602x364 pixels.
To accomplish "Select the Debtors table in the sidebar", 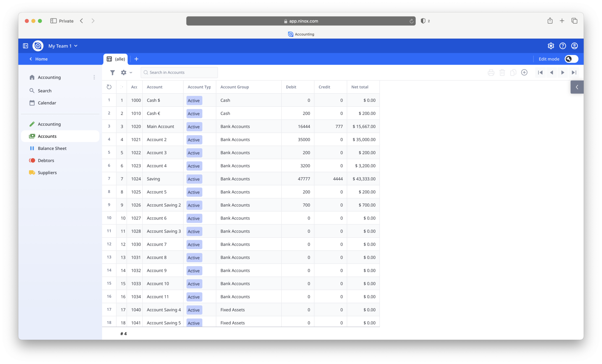I will click(x=46, y=160).
